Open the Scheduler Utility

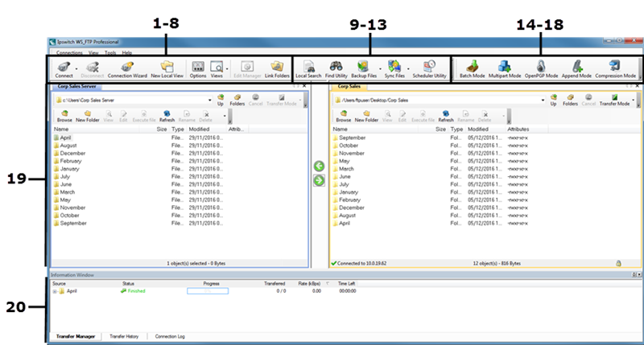click(429, 69)
